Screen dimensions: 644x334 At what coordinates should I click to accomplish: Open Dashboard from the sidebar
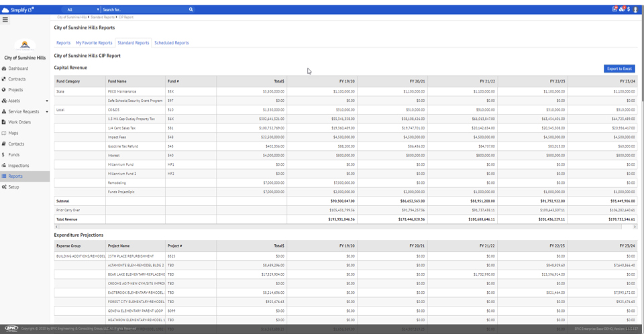point(18,68)
